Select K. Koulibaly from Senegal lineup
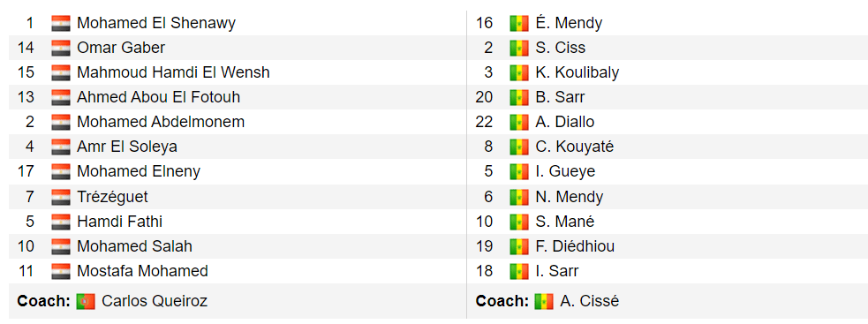The width and height of the screenshot is (868, 324). pyautogui.click(x=577, y=72)
